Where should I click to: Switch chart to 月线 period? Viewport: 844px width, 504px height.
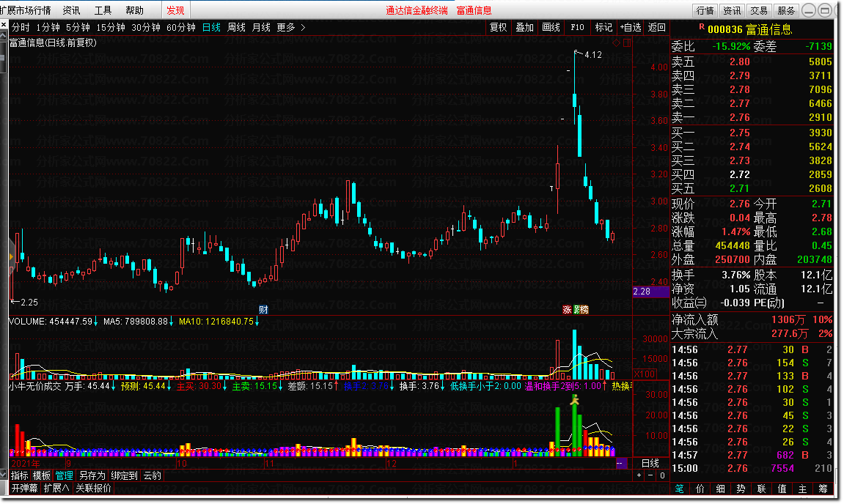click(261, 27)
